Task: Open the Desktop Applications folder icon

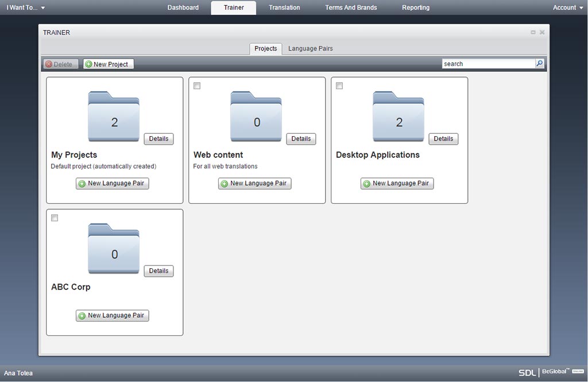Action: pos(399,117)
